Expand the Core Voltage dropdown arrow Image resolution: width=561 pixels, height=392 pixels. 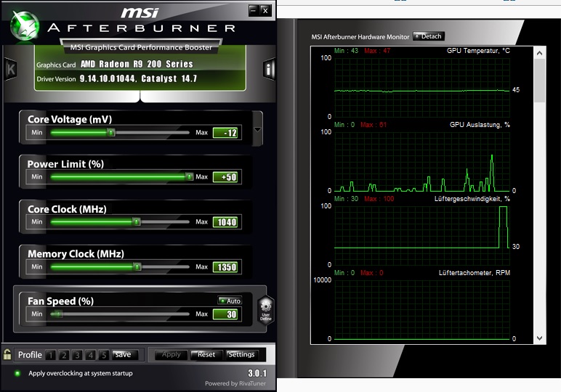point(257,129)
